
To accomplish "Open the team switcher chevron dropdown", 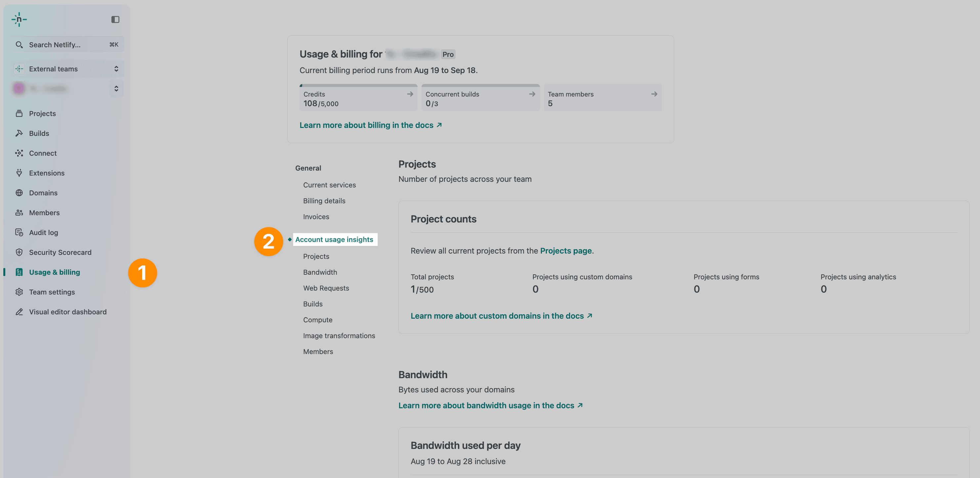I will tap(116, 89).
